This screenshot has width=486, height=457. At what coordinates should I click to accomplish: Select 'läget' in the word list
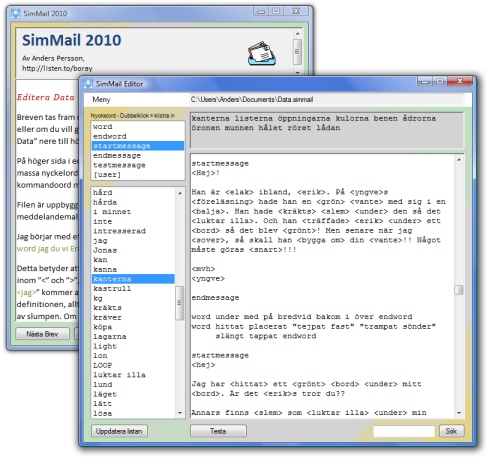click(133, 394)
